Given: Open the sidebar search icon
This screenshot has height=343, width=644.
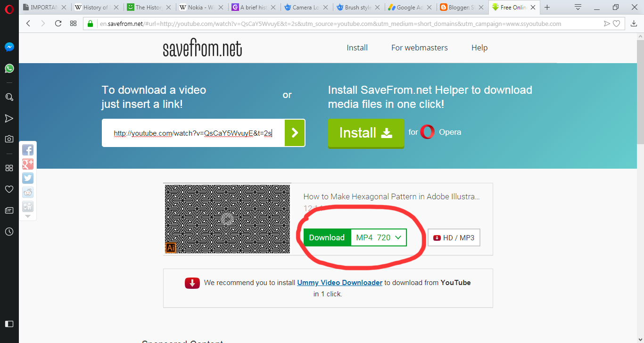Looking at the screenshot, I should point(9,97).
